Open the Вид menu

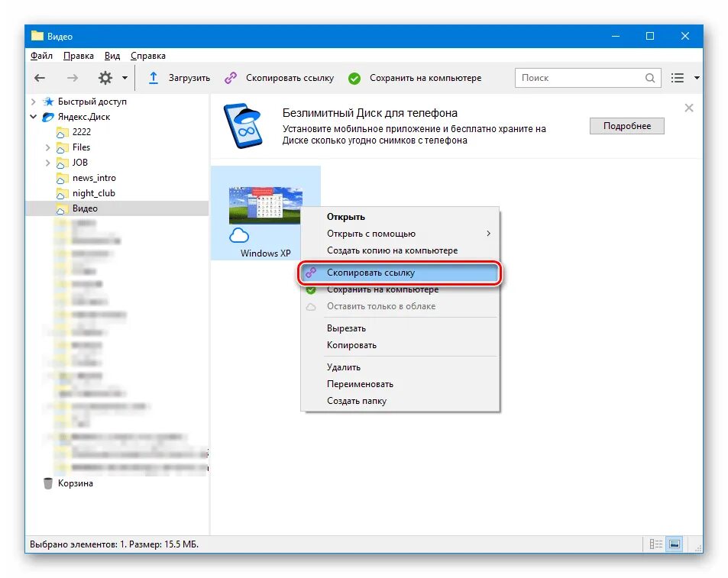coord(112,56)
